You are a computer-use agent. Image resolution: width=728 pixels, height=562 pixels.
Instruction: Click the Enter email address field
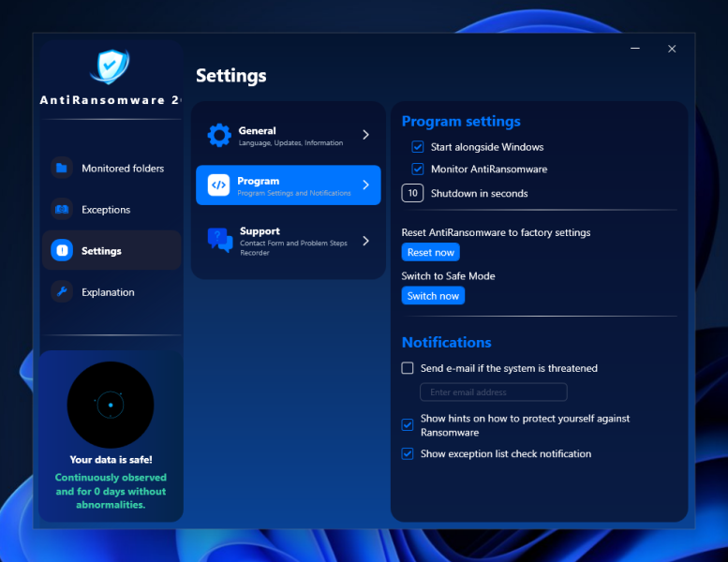click(x=494, y=392)
